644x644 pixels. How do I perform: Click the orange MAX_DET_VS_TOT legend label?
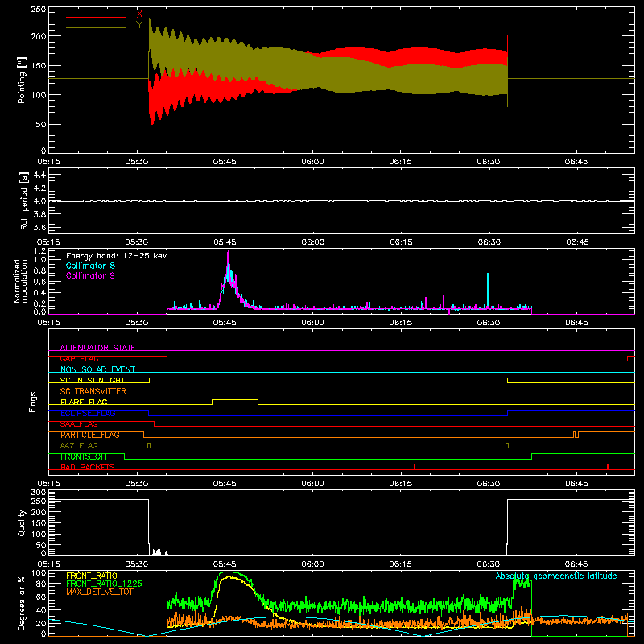pyautogui.click(x=100, y=592)
